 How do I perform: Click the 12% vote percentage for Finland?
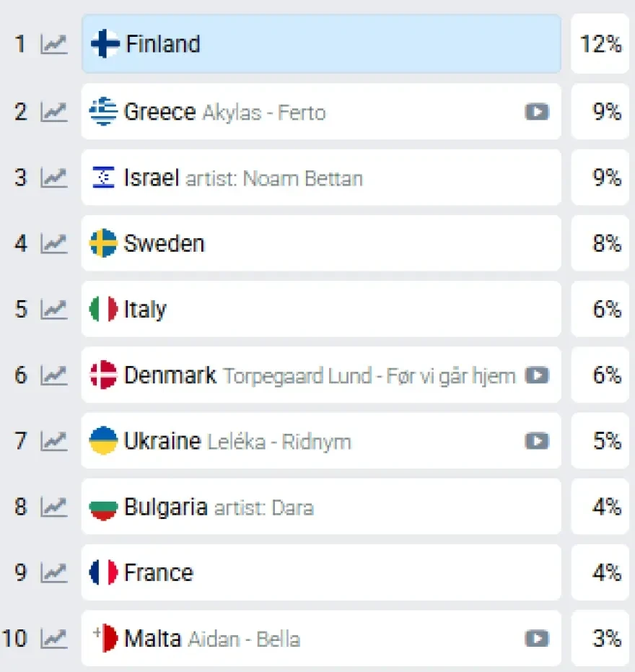pyautogui.click(x=601, y=44)
